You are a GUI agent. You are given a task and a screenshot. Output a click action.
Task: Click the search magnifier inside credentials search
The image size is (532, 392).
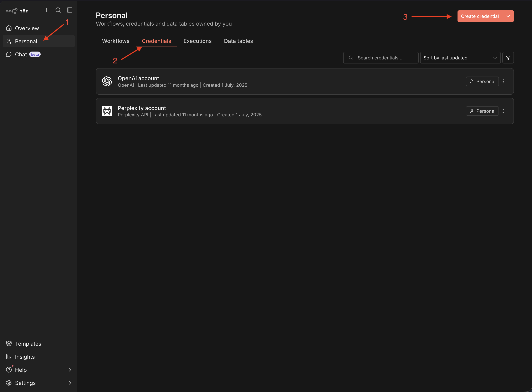tap(351, 58)
